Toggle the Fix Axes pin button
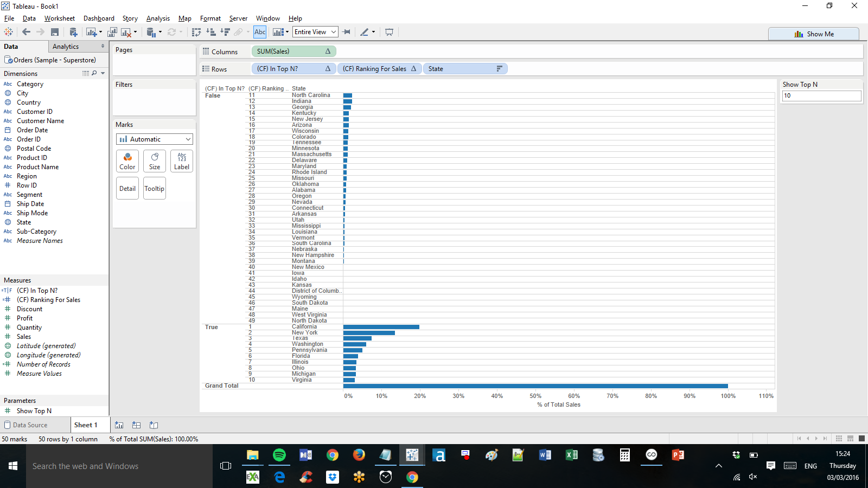 click(x=347, y=32)
